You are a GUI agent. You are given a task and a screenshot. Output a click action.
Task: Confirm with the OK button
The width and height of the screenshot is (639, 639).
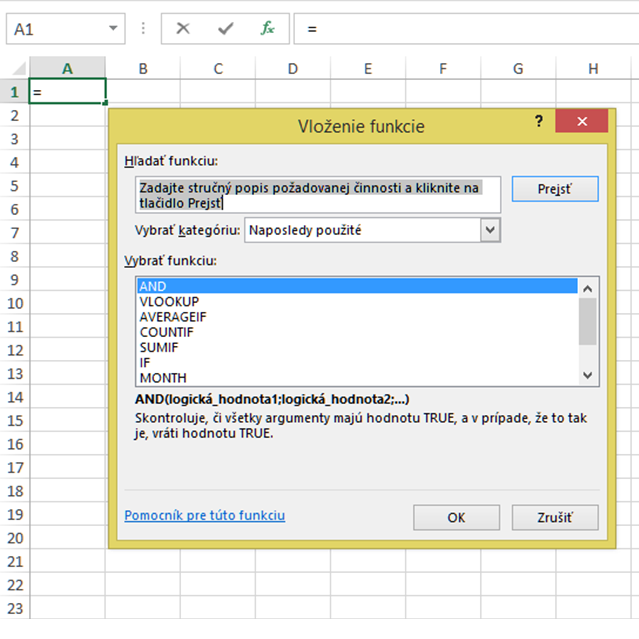(456, 518)
